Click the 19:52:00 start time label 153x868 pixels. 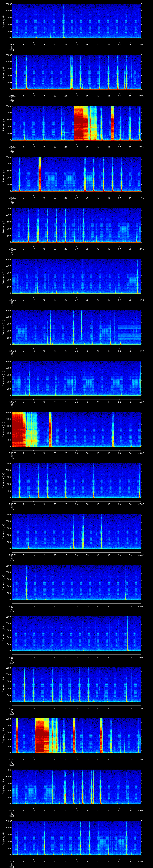[12, 810]
